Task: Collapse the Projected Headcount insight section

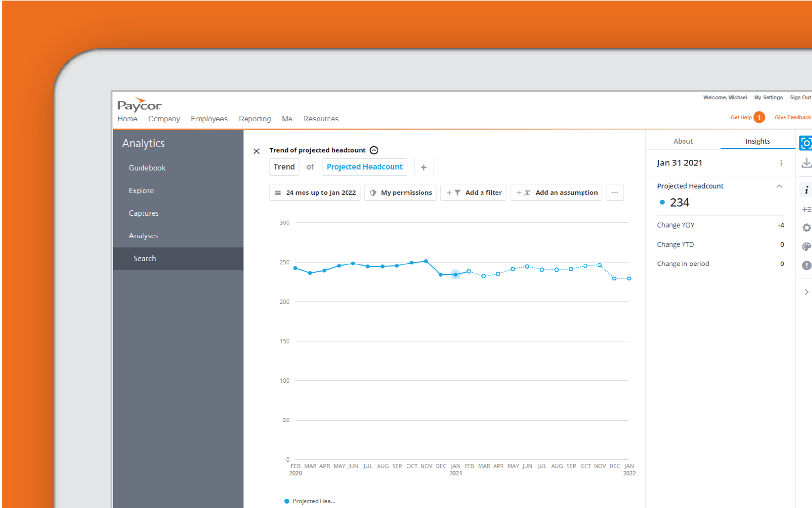Action: pyautogui.click(x=779, y=186)
